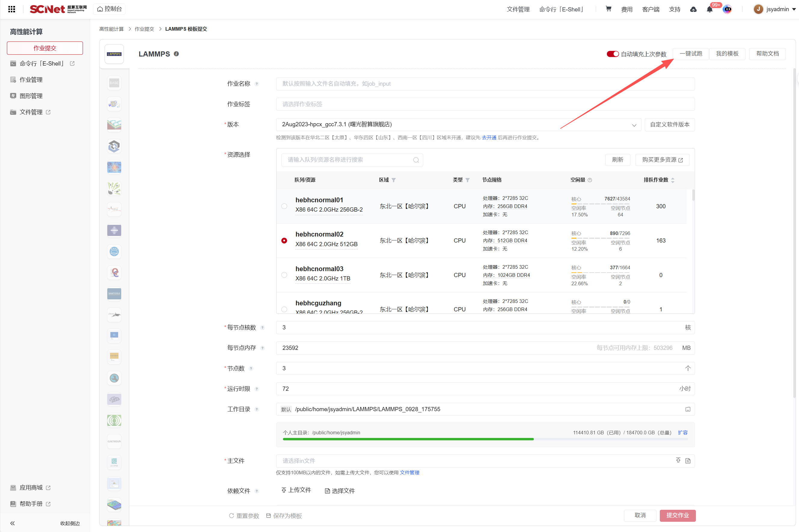Open the robot assistant icon
799x532 pixels.
tap(727, 10)
